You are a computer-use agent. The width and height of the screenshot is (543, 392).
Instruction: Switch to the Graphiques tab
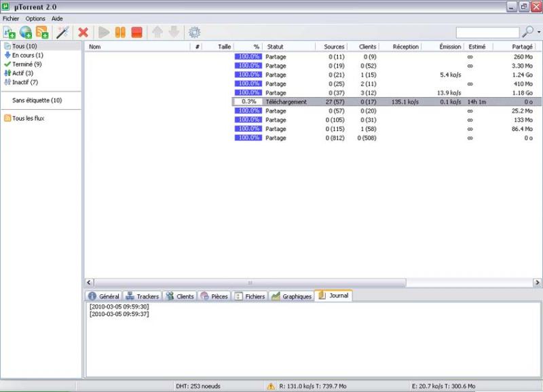point(291,296)
